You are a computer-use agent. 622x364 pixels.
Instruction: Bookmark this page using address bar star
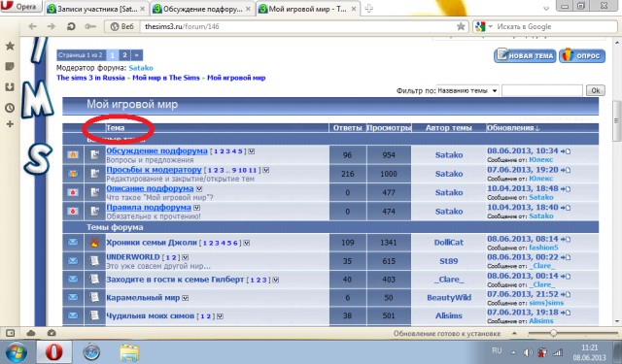[461, 26]
